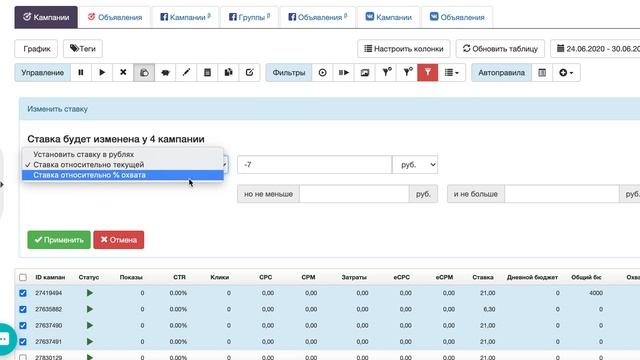This screenshot has width=640, height=360.
Task: Click the pencil edit icon
Action: pos(186,73)
